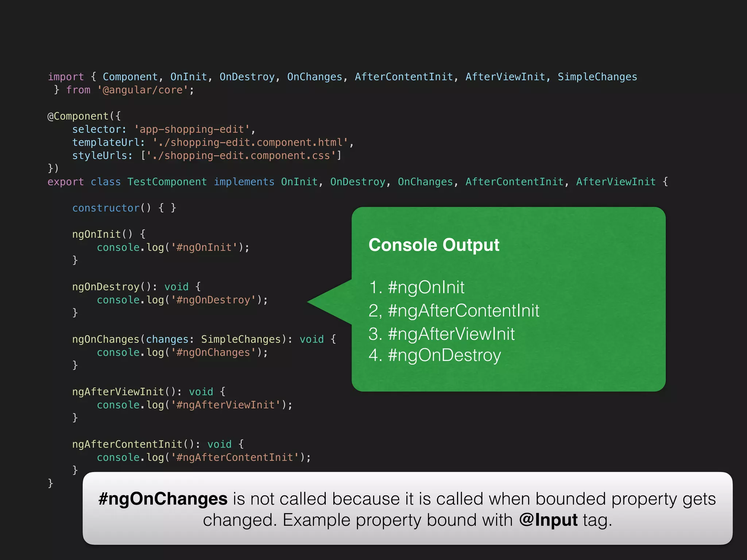747x560 pixels.
Task: Click the templateUrl './shopping-edit.component.html' string
Action: (250, 143)
